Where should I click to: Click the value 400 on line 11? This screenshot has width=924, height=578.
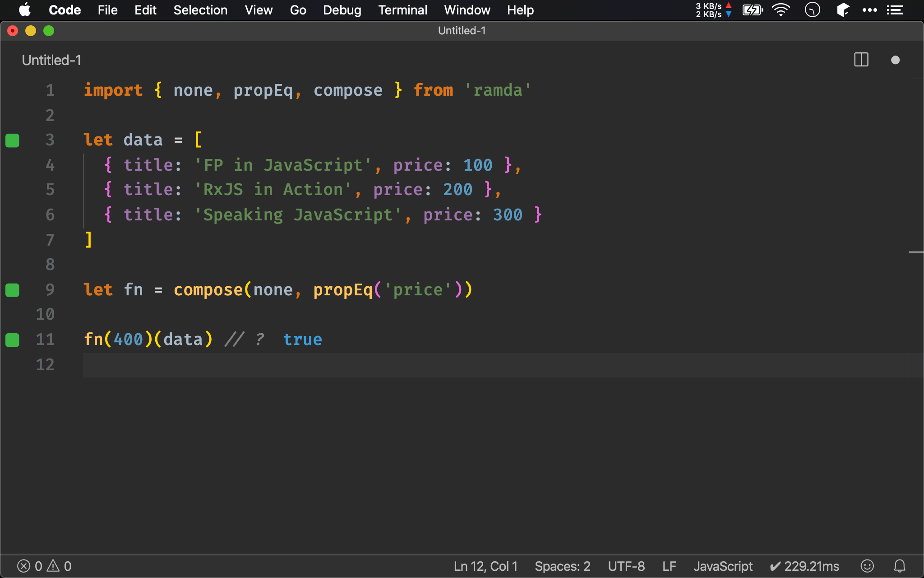tap(128, 340)
